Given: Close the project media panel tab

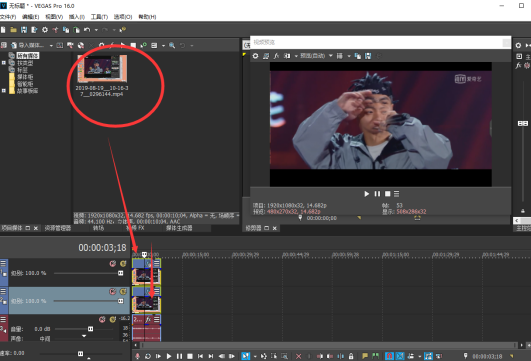Looking at the screenshot, I should [x=36, y=228].
